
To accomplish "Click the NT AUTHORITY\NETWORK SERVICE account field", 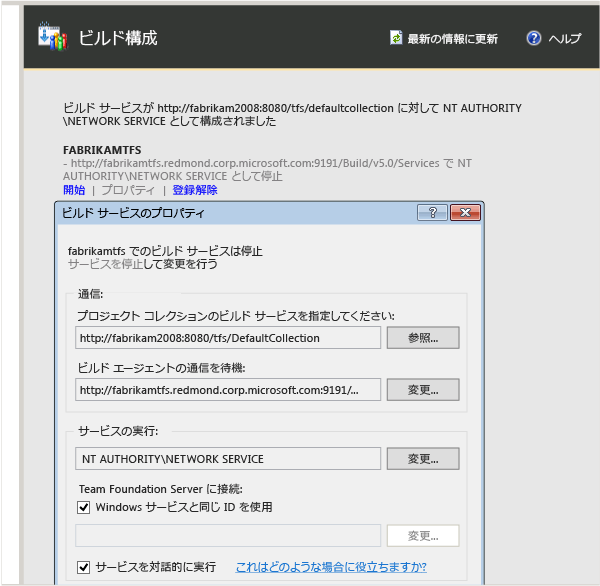I will tap(228, 459).
